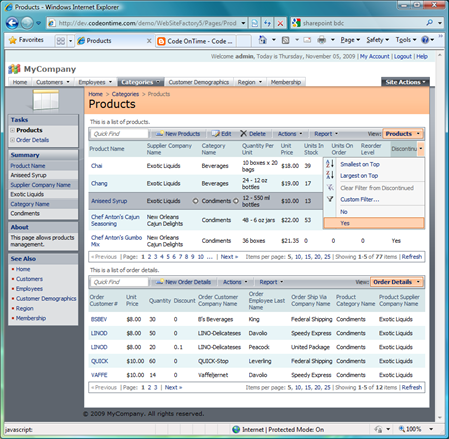Click the Home icon in command bar

coord(263,40)
